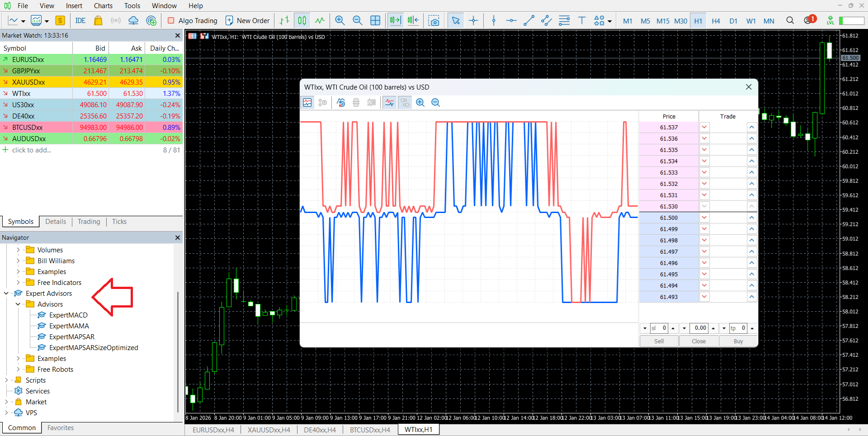
Task: Open the Charts menu
Action: point(103,6)
